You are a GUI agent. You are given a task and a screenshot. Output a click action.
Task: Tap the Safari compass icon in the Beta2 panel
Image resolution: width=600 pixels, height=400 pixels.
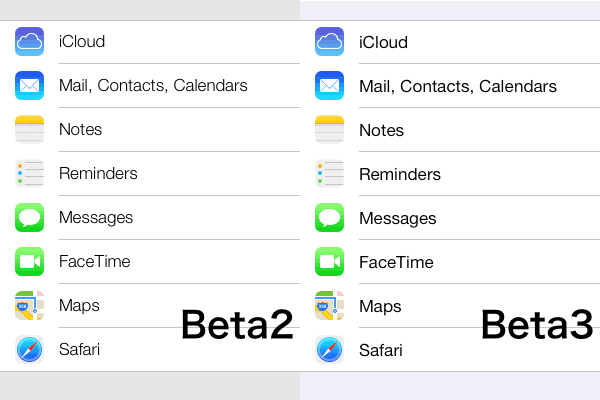point(30,349)
